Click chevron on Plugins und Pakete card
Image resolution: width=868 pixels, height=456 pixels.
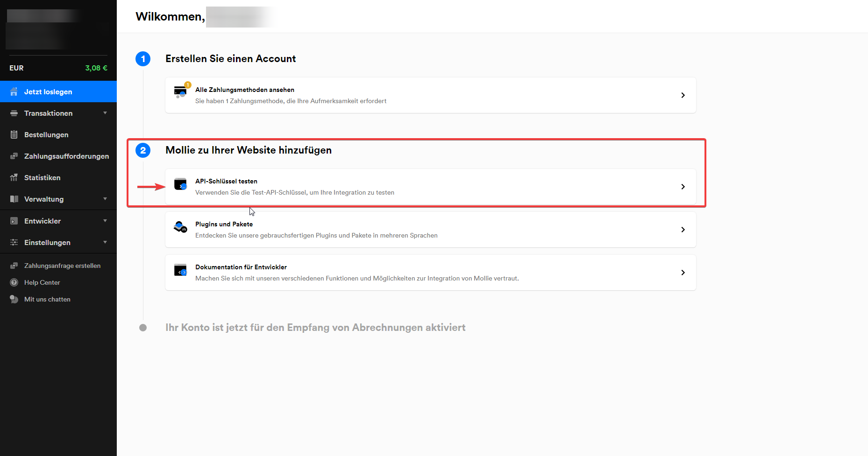[x=683, y=230]
